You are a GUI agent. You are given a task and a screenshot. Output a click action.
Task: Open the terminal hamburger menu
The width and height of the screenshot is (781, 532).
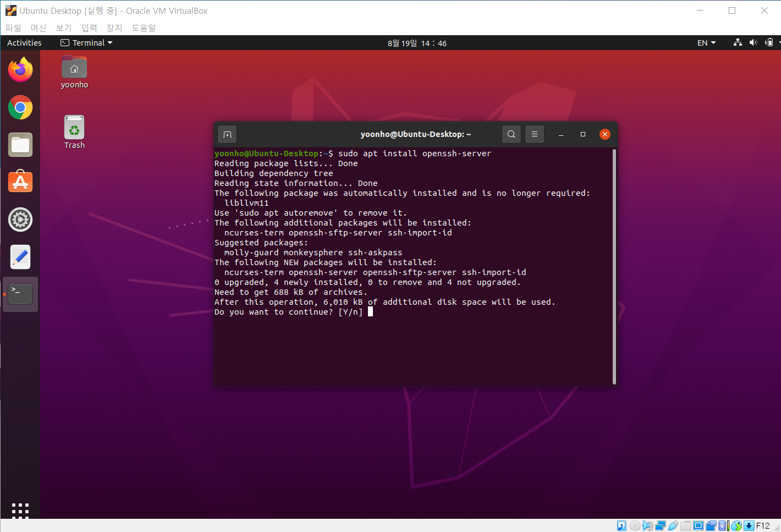pos(535,134)
